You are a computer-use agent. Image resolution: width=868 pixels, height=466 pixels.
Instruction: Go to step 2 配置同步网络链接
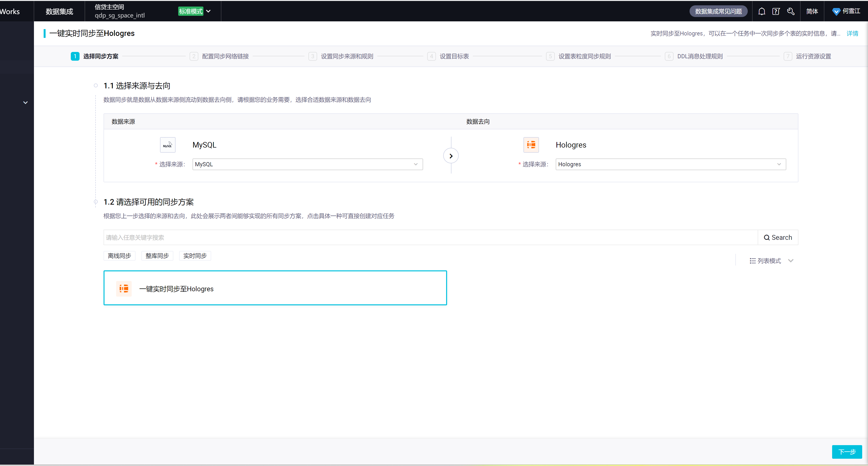[225, 56]
